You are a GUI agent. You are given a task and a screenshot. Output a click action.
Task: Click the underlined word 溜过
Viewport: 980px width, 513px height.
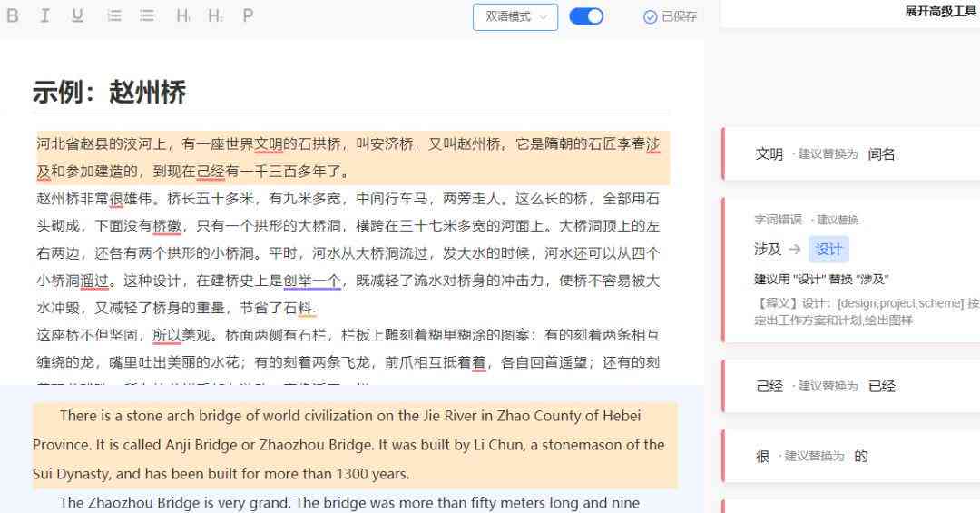click(x=94, y=281)
